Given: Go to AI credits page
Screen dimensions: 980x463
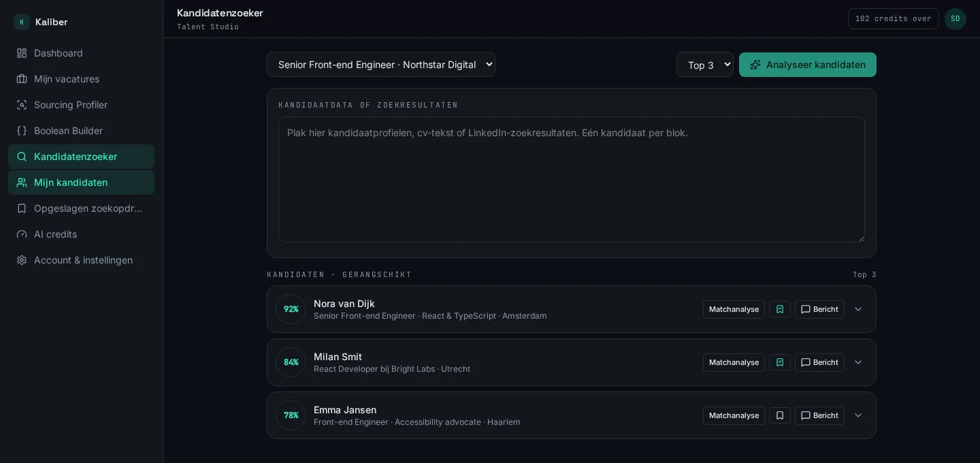Looking at the screenshot, I should 81,234.
